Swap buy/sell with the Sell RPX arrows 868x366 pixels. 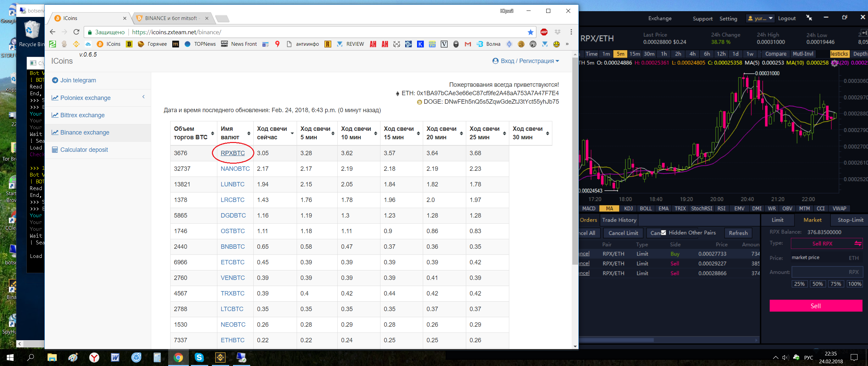[x=858, y=243]
